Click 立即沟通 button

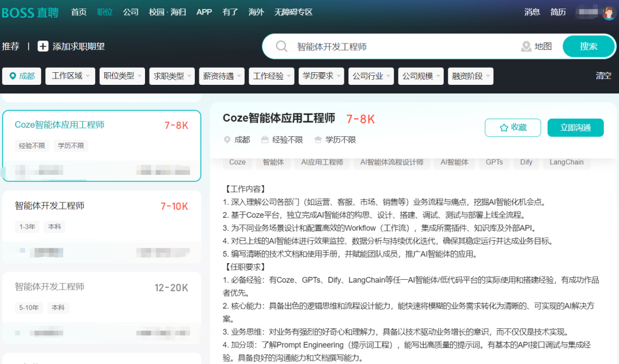pos(575,127)
